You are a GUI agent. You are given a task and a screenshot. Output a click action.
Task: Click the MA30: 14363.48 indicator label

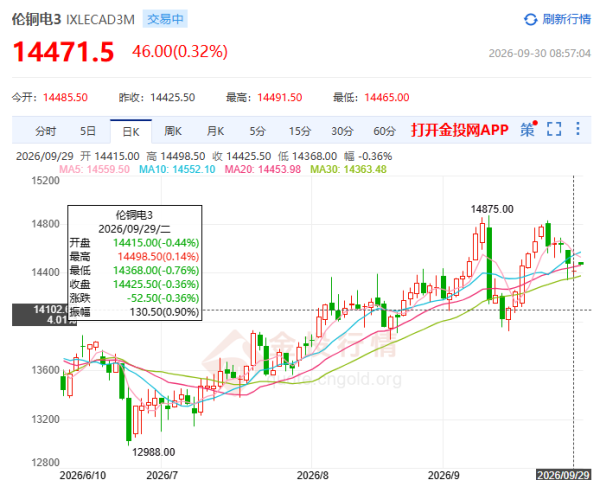coord(348,169)
